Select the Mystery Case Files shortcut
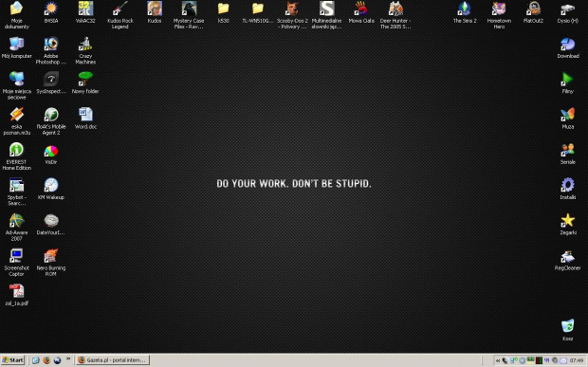Viewport: 588px width, 367px height. point(189,14)
